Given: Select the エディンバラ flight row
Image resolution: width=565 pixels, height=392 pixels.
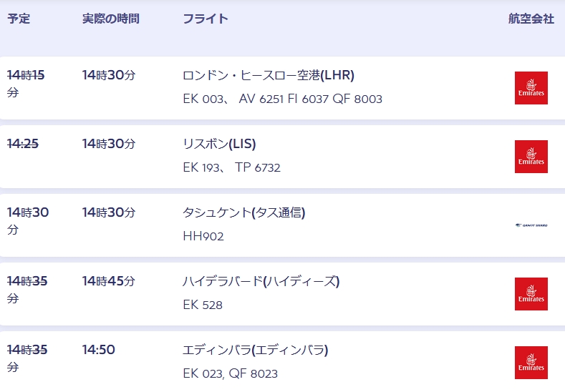Looking at the screenshot, I should pos(255,350).
